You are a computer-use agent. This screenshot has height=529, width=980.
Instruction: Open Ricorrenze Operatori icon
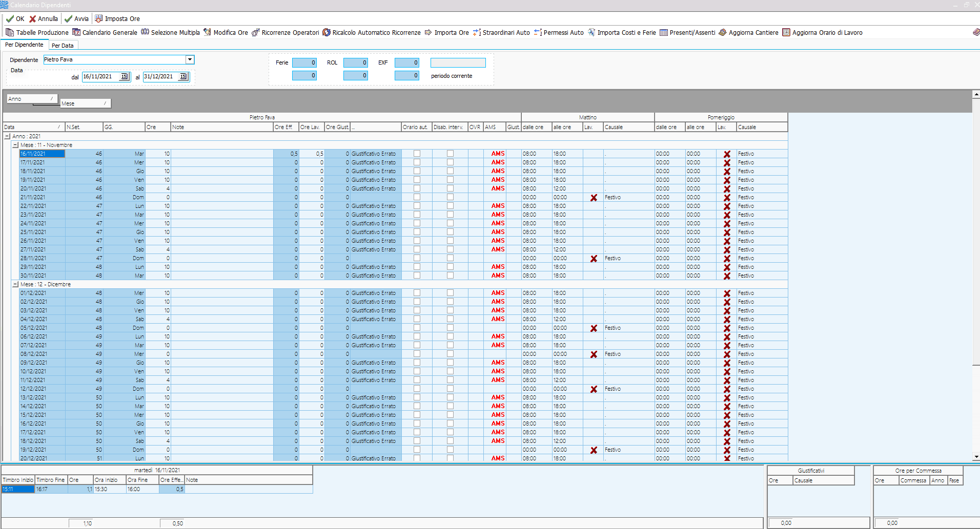pos(256,32)
